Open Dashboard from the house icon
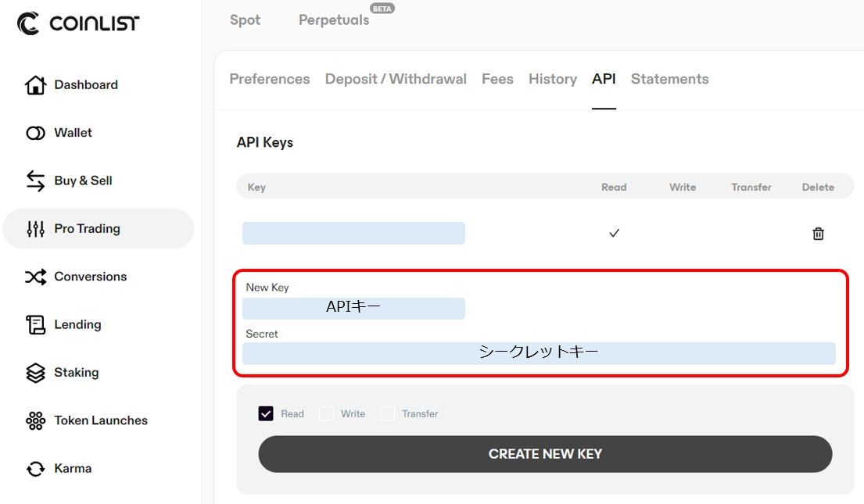The height and width of the screenshot is (504, 864). [x=35, y=85]
